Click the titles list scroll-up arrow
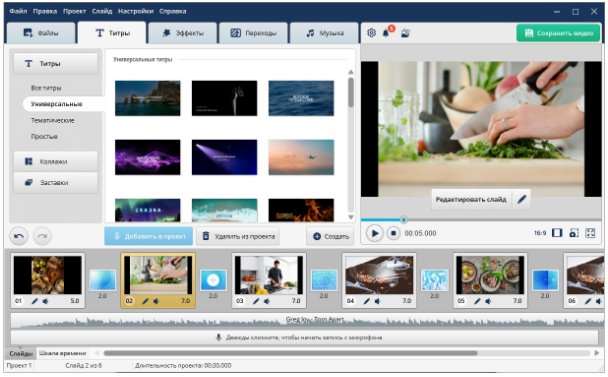 click(351, 72)
